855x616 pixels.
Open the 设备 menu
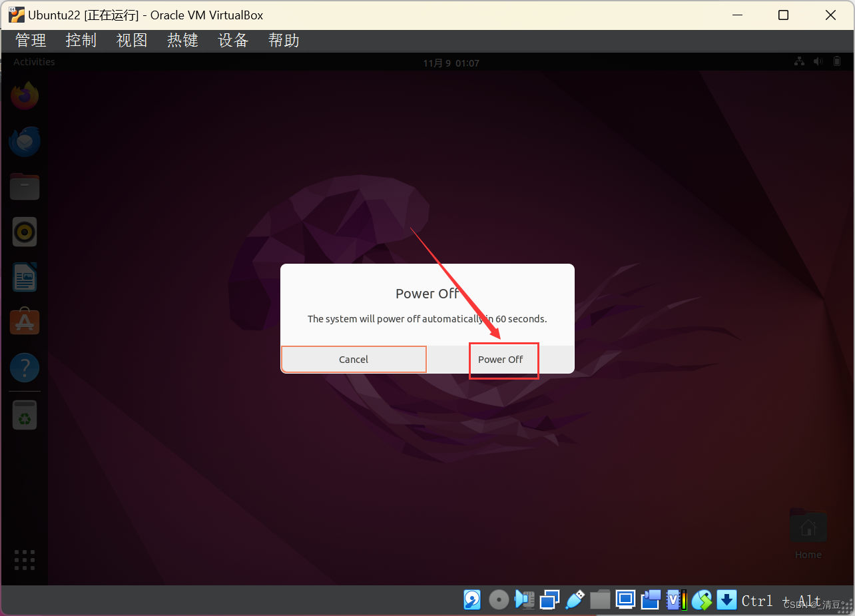pyautogui.click(x=233, y=41)
